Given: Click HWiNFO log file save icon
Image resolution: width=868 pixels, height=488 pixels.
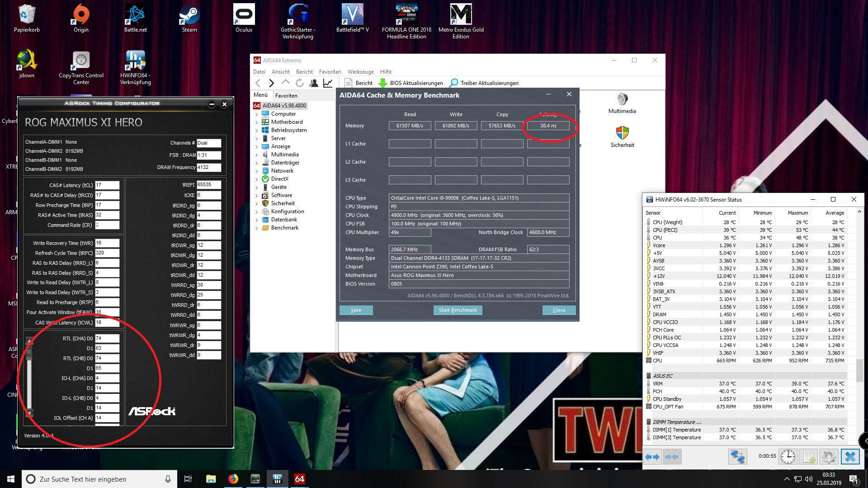Looking at the screenshot, I should coord(808,457).
